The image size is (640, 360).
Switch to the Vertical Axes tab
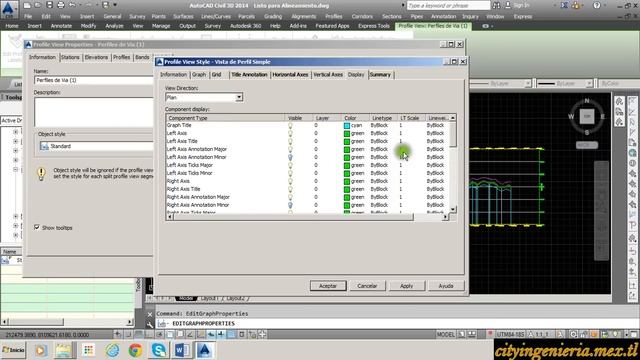click(328, 75)
